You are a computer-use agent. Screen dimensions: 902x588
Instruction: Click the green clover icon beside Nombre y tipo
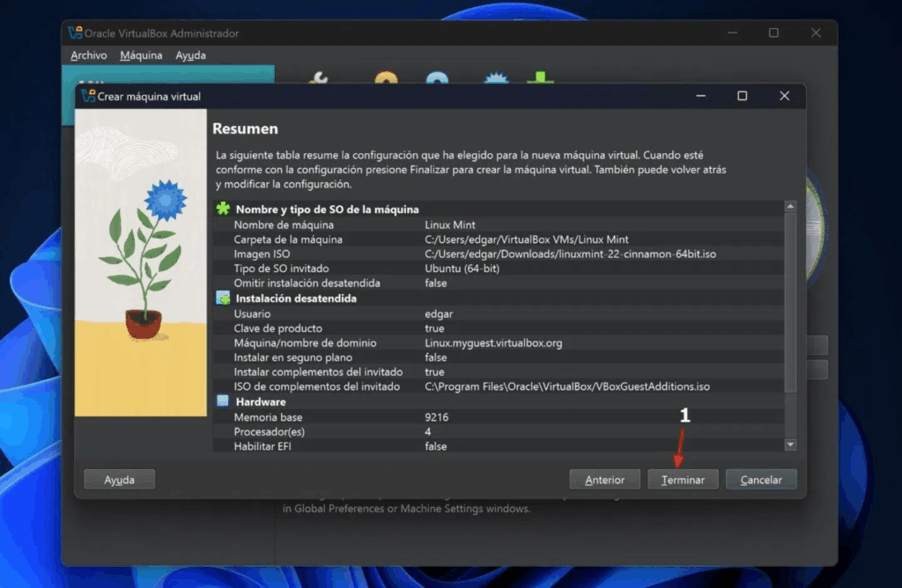point(223,209)
